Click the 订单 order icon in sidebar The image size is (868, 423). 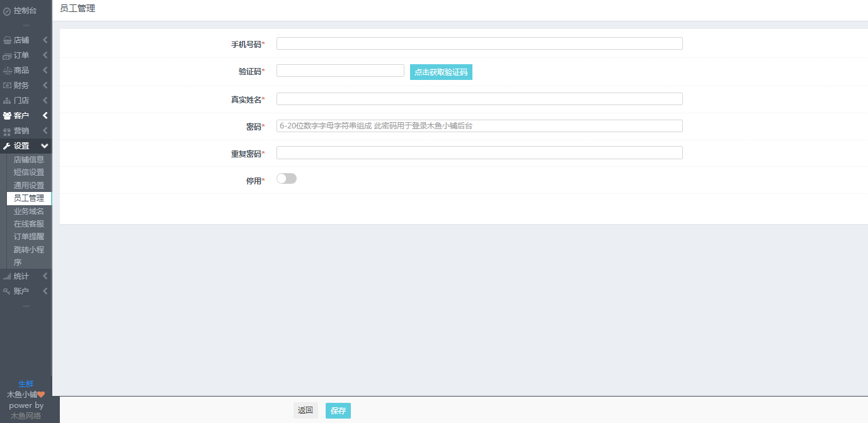click(7, 55)
